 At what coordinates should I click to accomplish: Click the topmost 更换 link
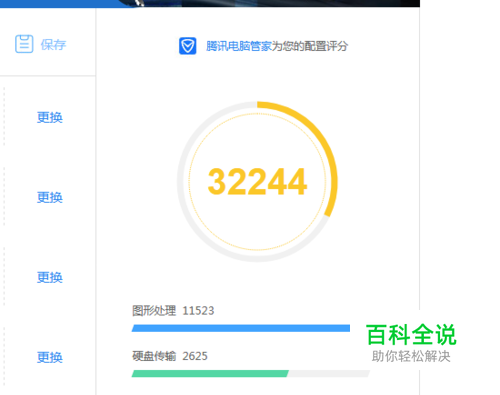pos(50,117)
